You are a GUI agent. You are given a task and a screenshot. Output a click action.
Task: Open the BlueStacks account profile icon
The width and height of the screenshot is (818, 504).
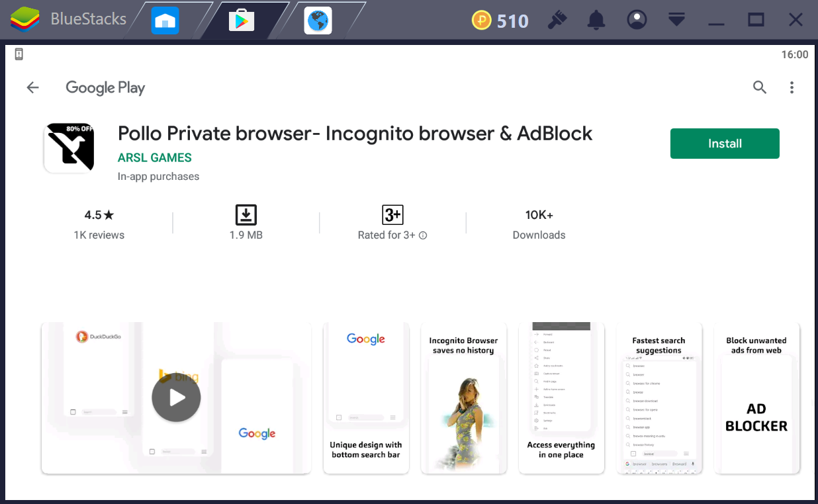(x=637, y=21)
